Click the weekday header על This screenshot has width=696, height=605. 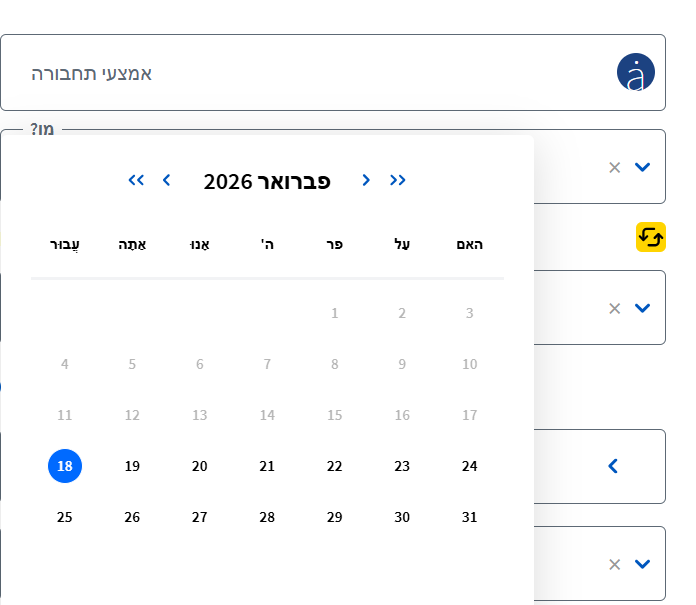point(402,245)
